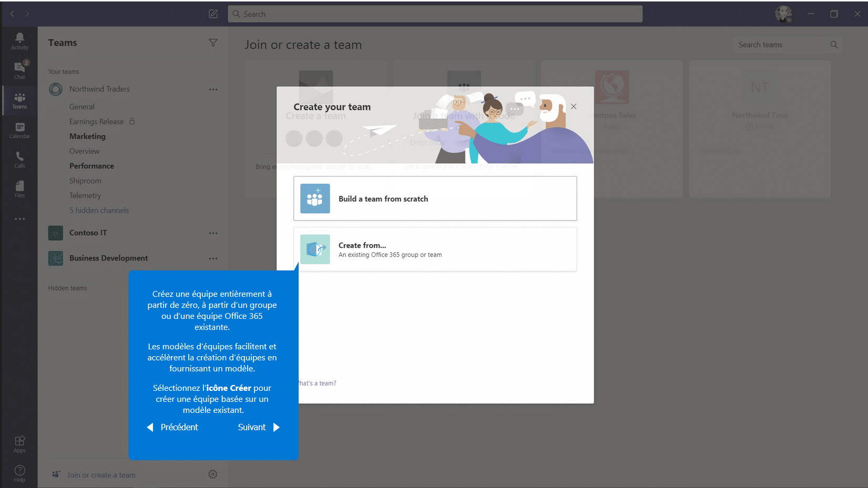Viewport: 868px width, 488px height.
Task: Open more options for Business Development
Action: point(213,258)
